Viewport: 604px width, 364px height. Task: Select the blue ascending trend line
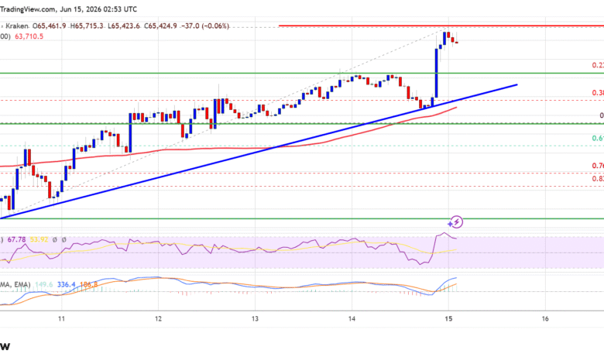click(x=258, y=151)
